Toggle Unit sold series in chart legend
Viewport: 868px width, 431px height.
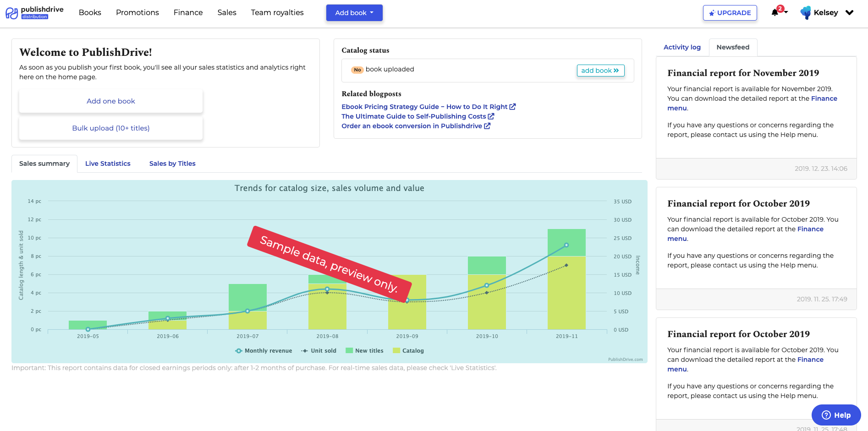pyautogui.click(x=319, y=351)
